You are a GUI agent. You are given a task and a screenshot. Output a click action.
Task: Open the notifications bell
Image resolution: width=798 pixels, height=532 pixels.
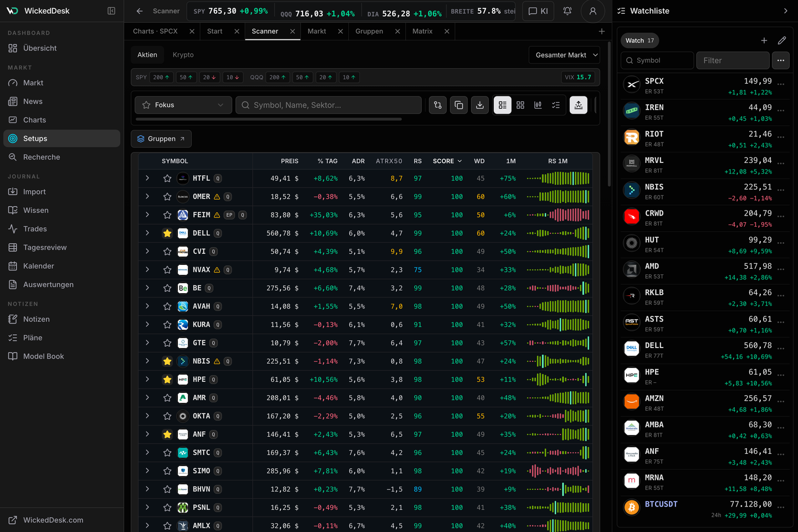(567, 11)
